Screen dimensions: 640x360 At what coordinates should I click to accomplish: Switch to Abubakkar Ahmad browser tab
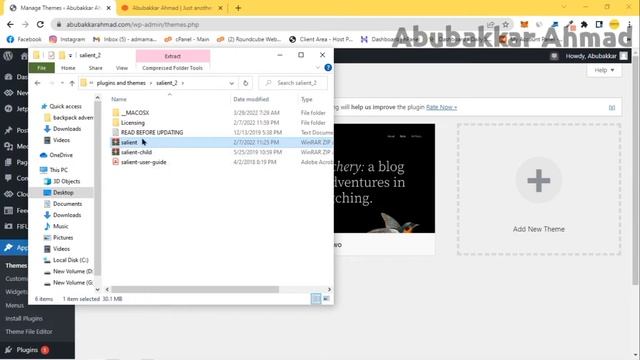point(172,8)
